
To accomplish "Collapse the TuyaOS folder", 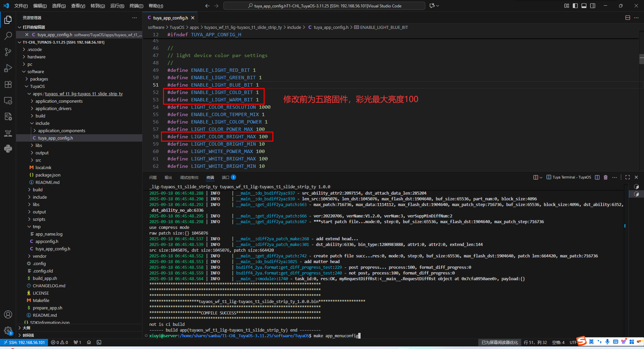I will (x=37, y=86).
